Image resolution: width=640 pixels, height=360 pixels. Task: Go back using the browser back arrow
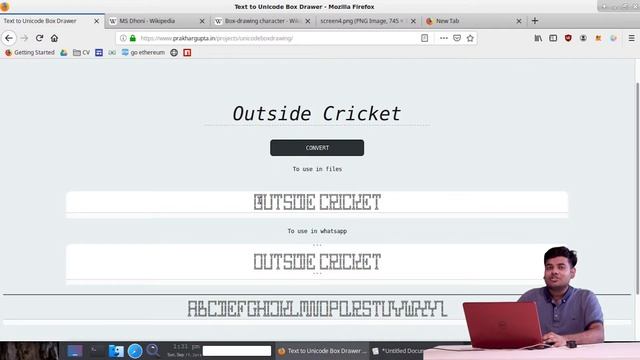point(9,38)
